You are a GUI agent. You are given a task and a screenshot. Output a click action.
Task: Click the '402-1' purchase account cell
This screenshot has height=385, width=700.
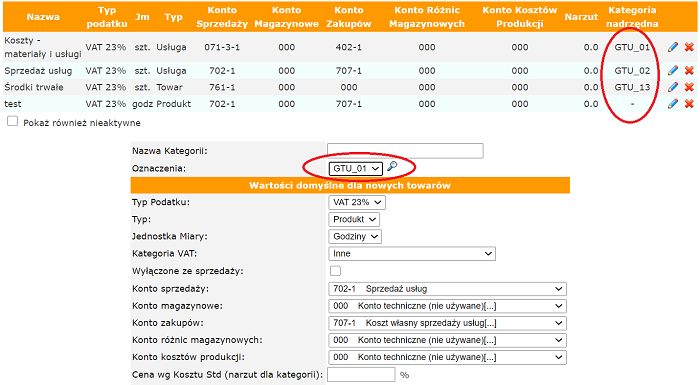click(x=349, y=47)
